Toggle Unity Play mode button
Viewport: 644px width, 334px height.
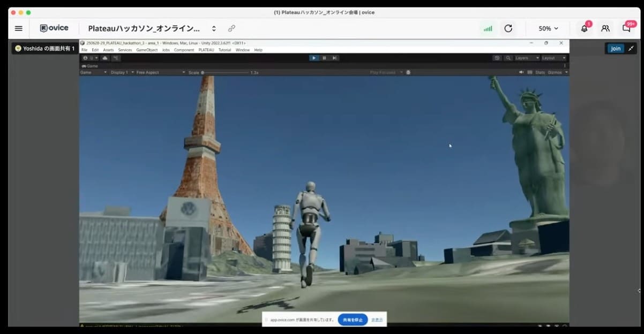314,58
